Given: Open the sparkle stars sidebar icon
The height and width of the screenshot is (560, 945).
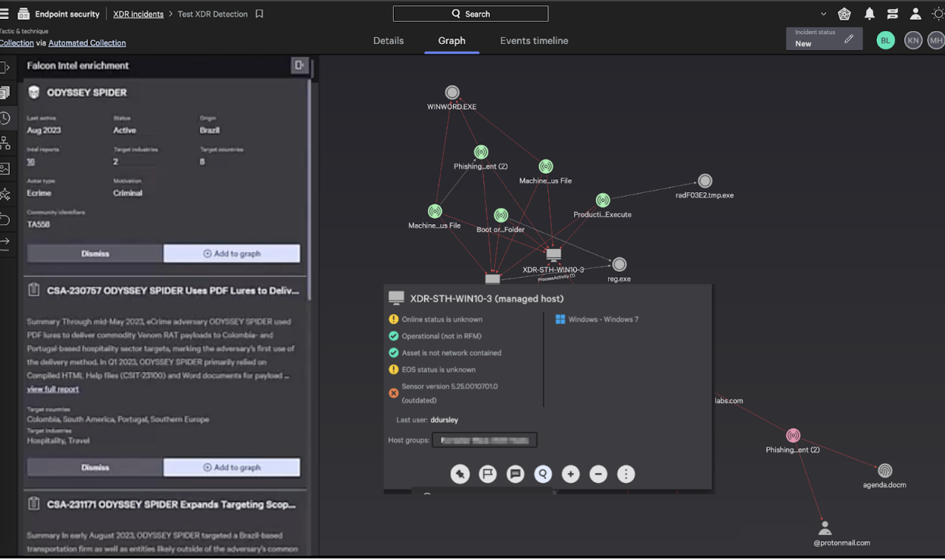Looking at the screenshot, I should tap(5, 194).
